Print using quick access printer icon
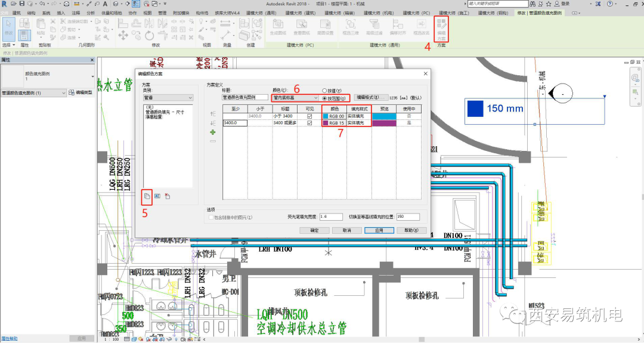Image resolution: width=644 pixels, height=343 pixels. pos(67,4)
